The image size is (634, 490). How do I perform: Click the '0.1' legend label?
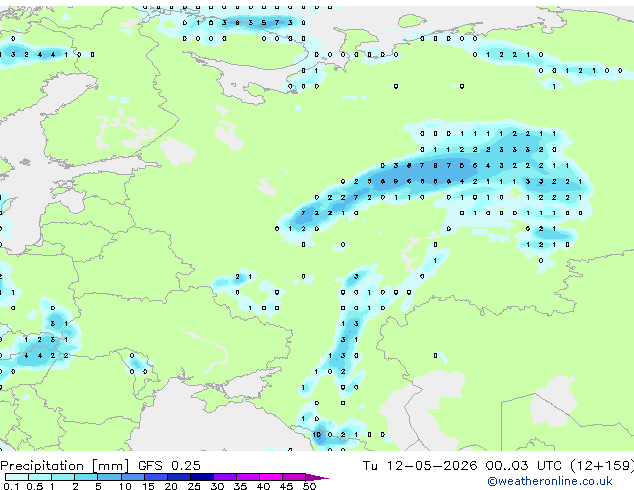[11, 486]
